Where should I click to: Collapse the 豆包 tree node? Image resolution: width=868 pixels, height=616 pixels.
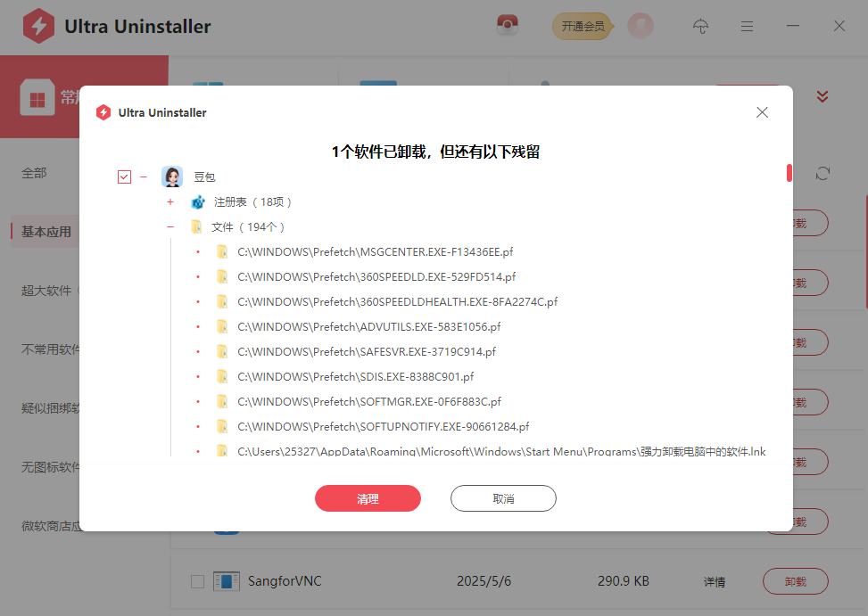tap(144, 177)
